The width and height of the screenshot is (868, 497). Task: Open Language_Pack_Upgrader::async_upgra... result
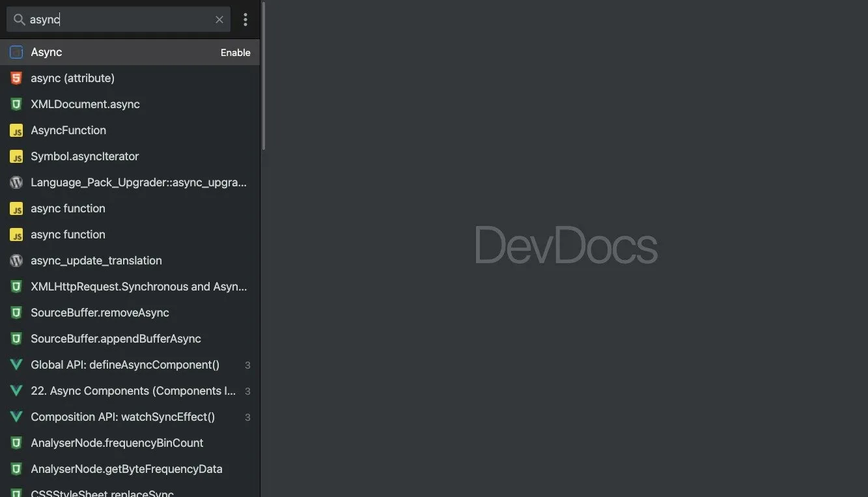(x=130, y=182)
